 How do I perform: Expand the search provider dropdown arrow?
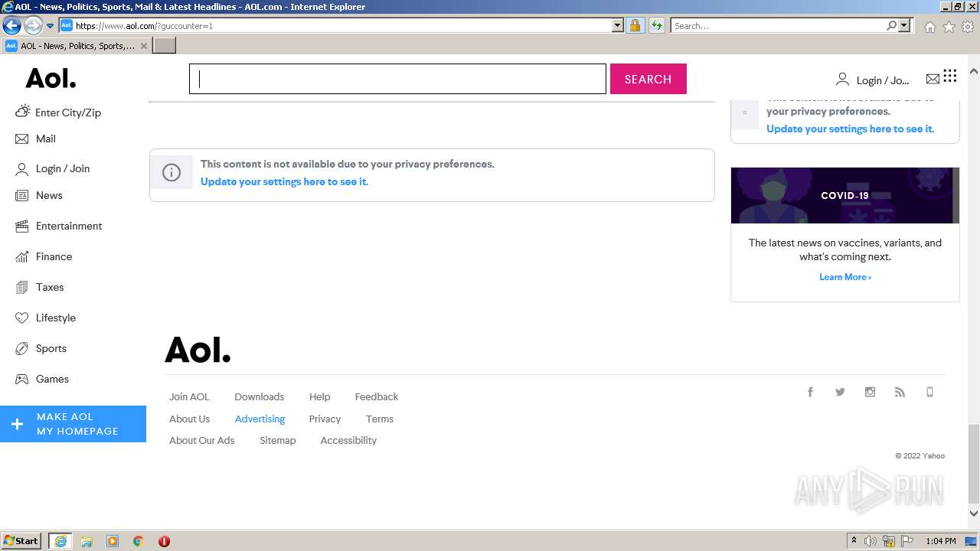point(904,25)
